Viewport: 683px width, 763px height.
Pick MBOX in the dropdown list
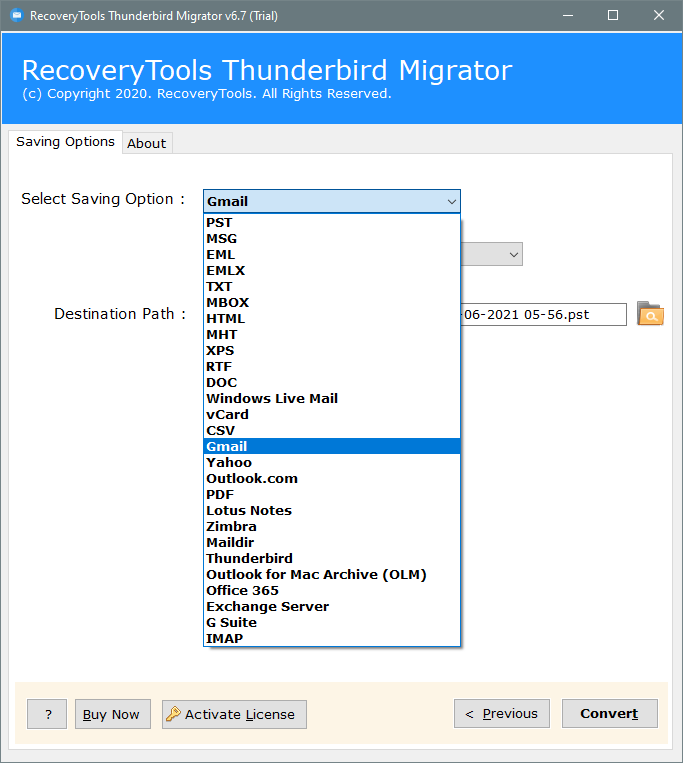point(332,303)
